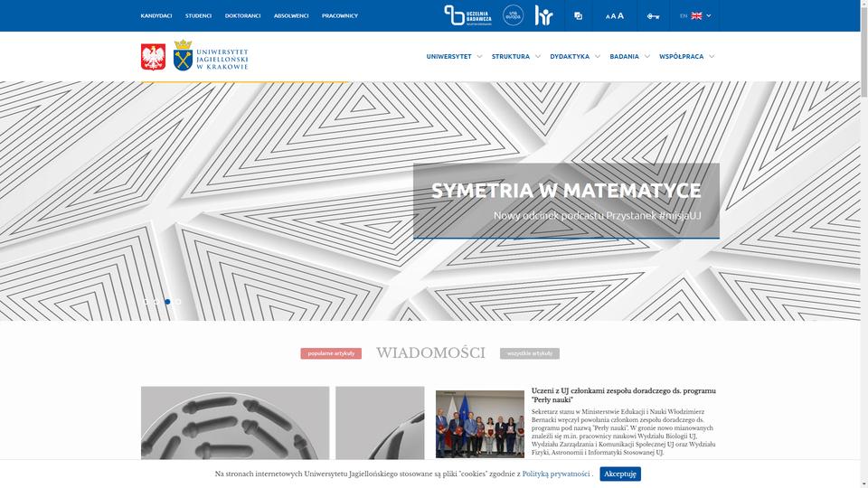This screenshot has height=488, width=868.
Task: Click the wszystkie artykuły button
Action: 530,353
